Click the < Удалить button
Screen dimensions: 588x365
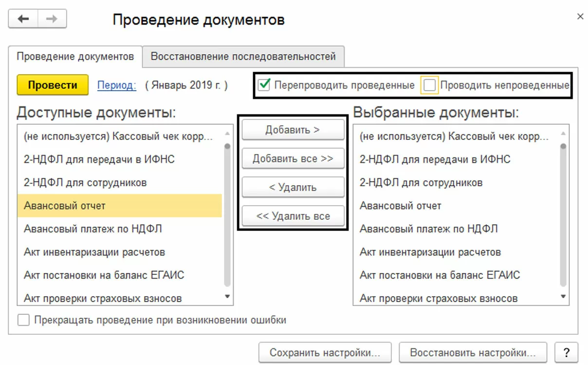tap(293, 188)
